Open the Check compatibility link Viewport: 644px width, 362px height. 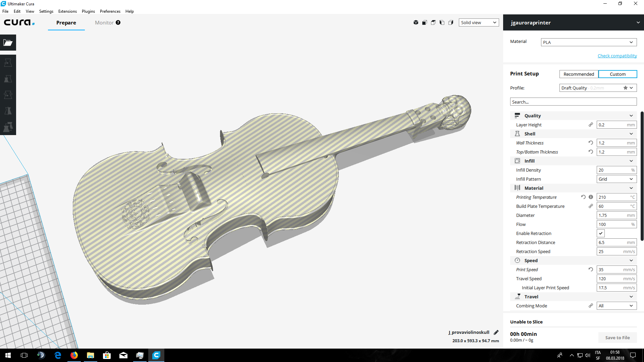point(617,56)
